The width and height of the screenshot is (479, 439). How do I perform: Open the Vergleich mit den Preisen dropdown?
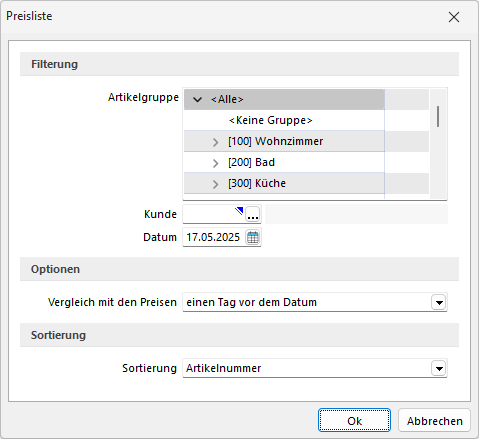pos(439,302)
